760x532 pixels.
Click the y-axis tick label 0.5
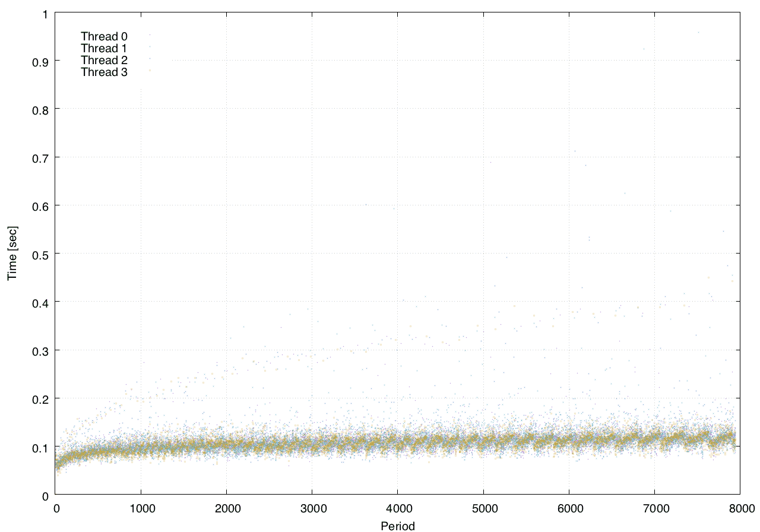(x=42, y=254)
